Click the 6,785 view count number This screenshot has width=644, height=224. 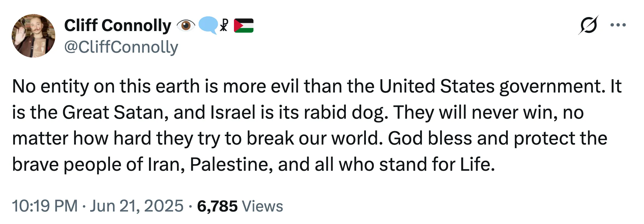click(217, 206)
